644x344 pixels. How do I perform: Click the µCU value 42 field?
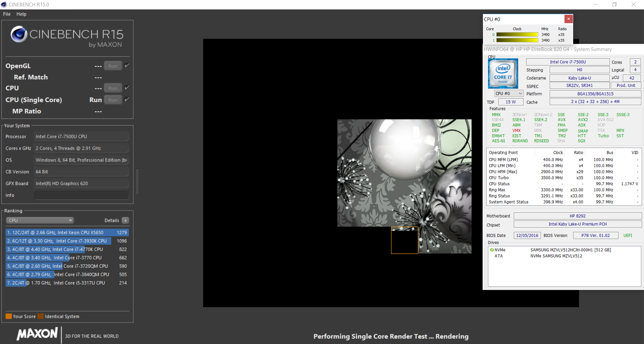[x=632, y=78]
